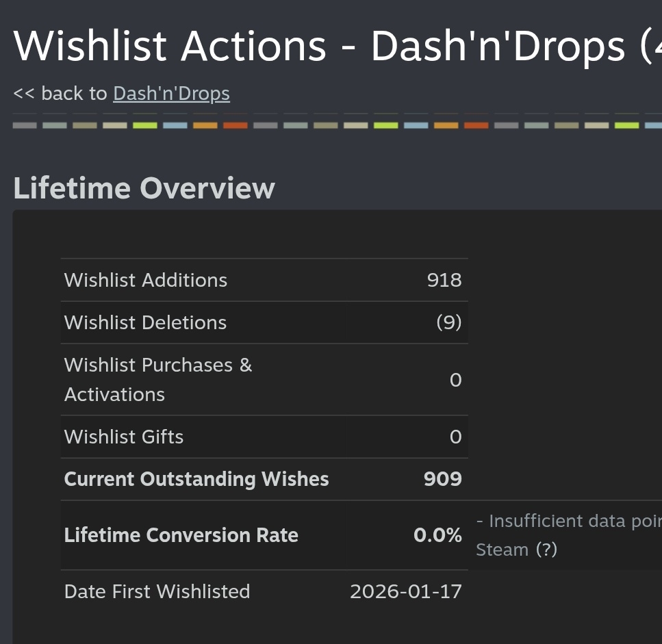Click the Current Outstanding Wishes label
This screenshot has height=644, width=662.
coord(196,479)
